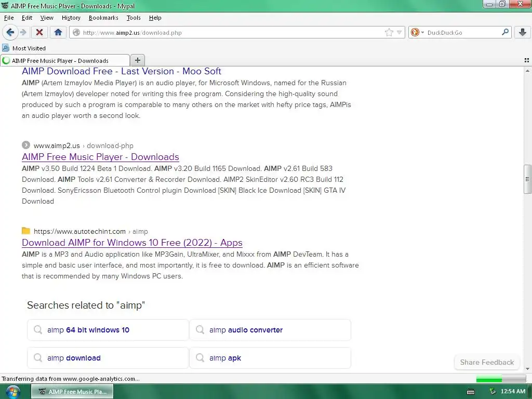Click the https://www.autotechint.com aimp breadcrumb
532x399 pixels.
coord(91,231)
